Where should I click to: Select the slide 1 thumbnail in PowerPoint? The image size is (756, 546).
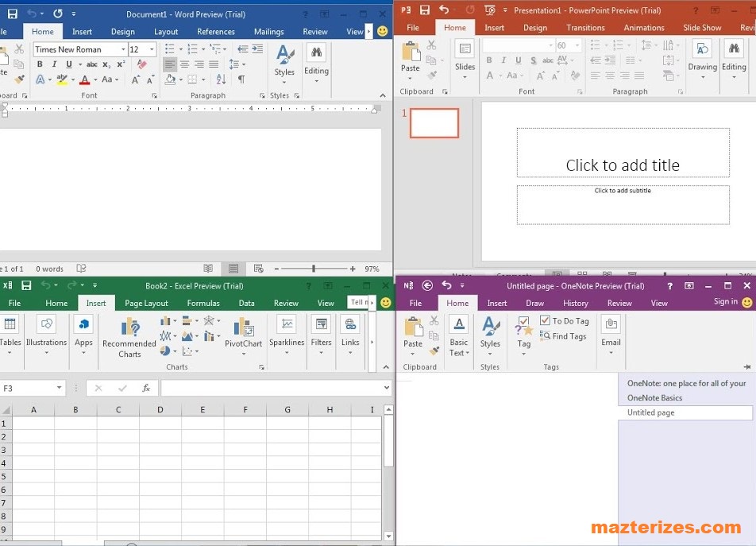coord(434,123)
